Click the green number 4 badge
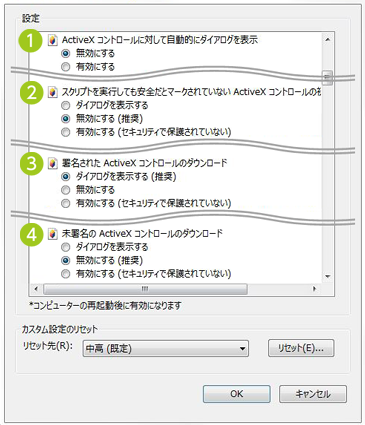365x425 pixels. [x=32, y=235]
